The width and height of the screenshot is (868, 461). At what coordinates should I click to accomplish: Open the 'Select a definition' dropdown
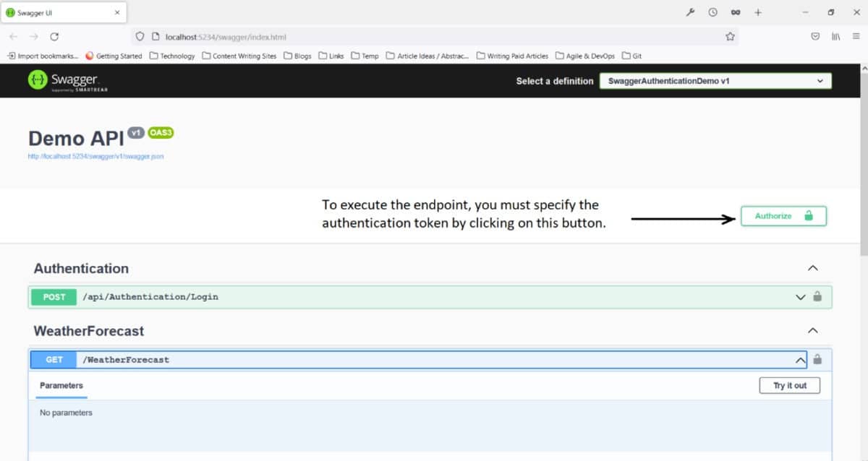click(715, 81)
